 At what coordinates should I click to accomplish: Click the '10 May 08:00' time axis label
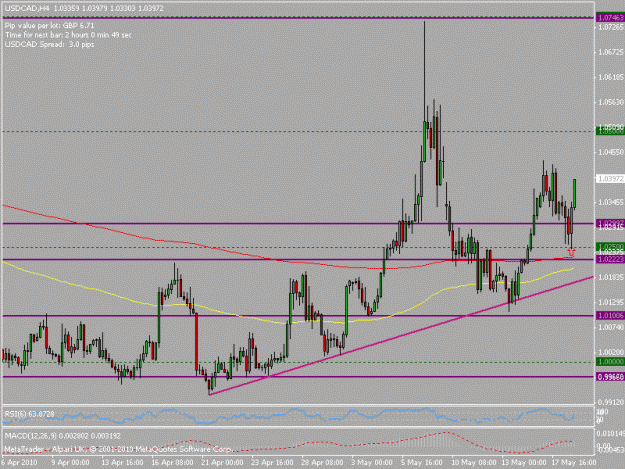click(x=474, y=462)
